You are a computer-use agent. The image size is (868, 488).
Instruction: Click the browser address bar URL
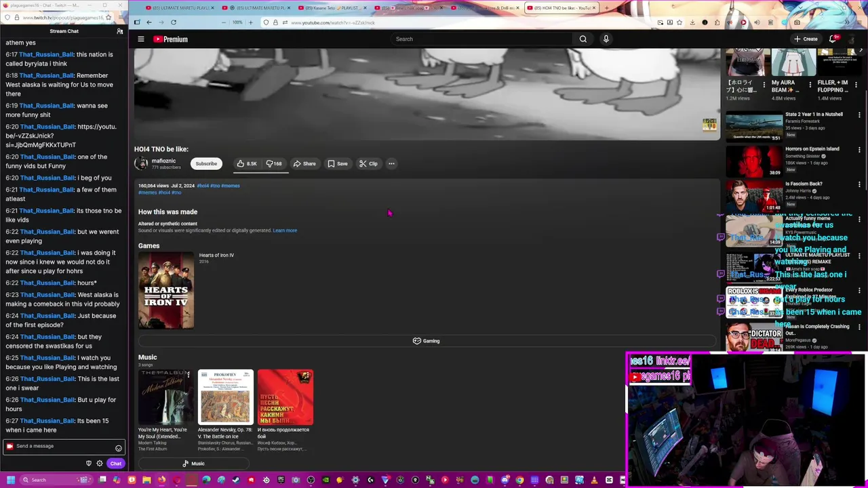click(333, 22)
